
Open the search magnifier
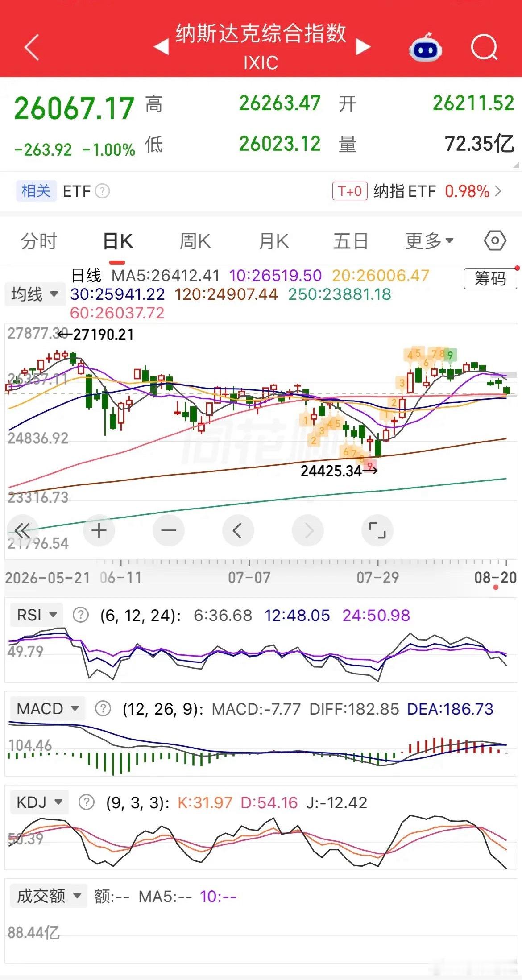tap(485, 47)
